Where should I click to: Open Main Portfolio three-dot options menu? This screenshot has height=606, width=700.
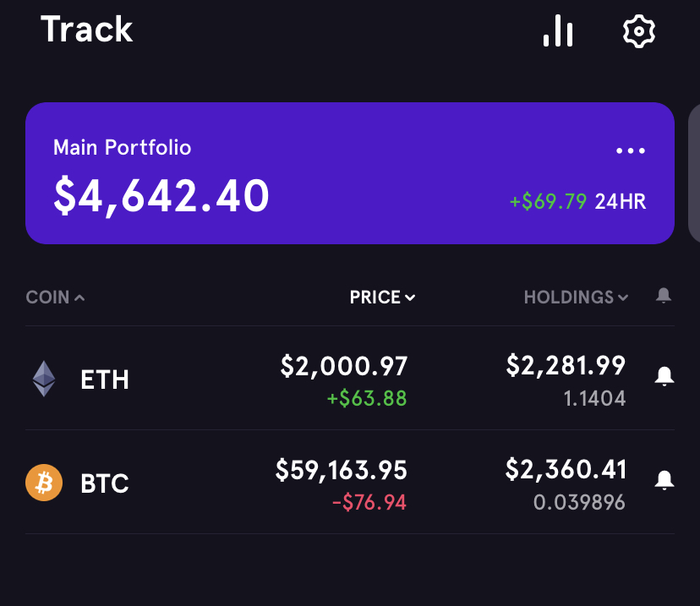(631, 151)
